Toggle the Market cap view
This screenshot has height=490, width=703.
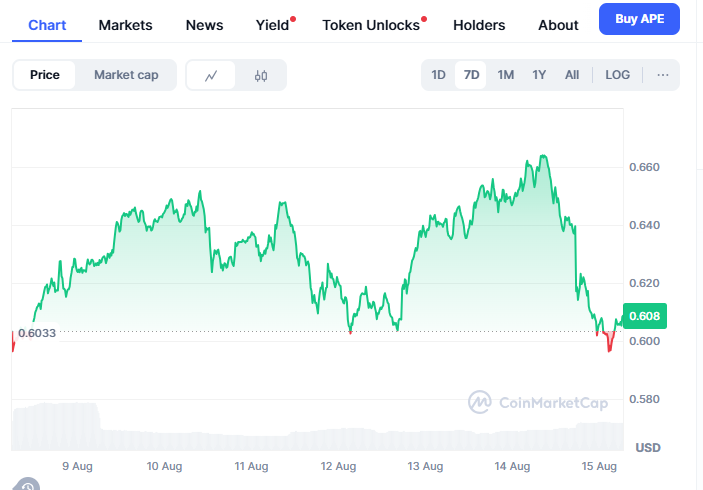127,75
